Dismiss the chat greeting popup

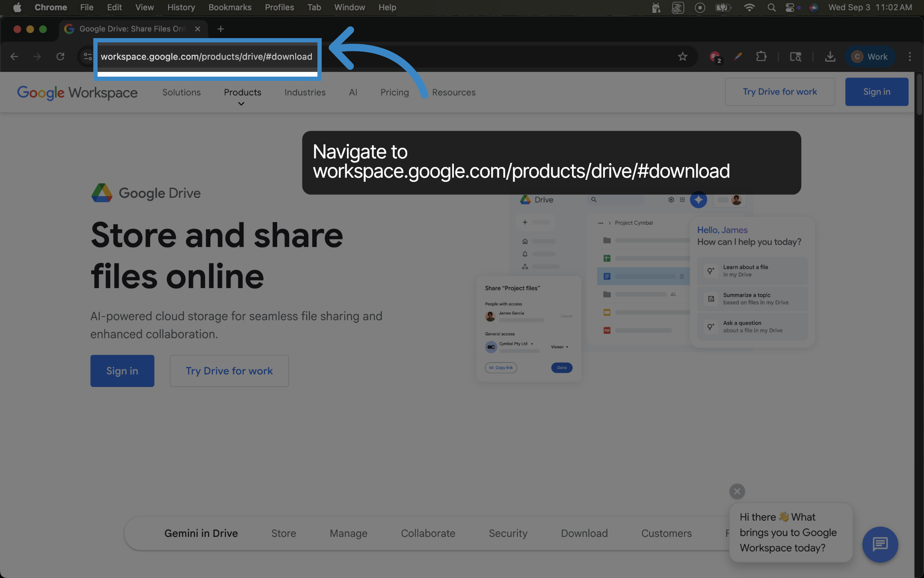pos(737,491)
